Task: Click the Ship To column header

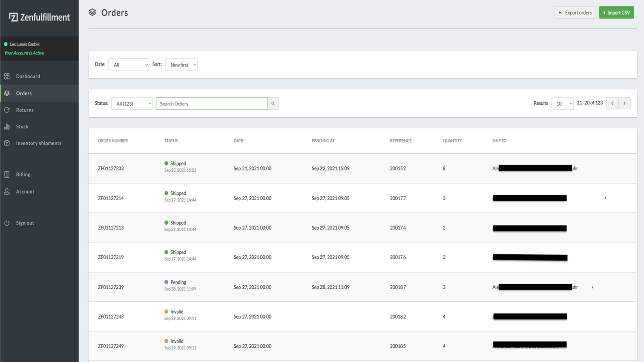Action: [x=499, y=141]
